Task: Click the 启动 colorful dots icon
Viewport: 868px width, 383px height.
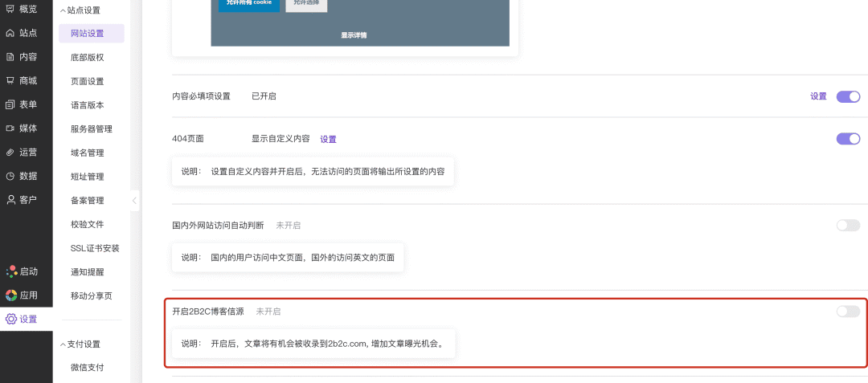Action: (11, 271)
